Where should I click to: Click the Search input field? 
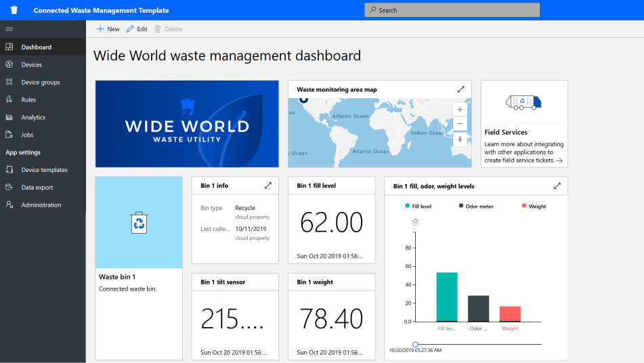[x=452, y=10]
